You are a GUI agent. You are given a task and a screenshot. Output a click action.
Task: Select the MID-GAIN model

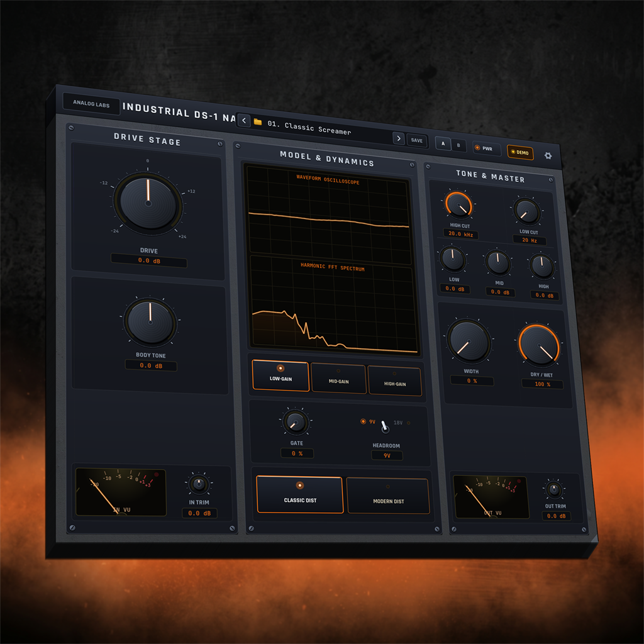point(338,378)
